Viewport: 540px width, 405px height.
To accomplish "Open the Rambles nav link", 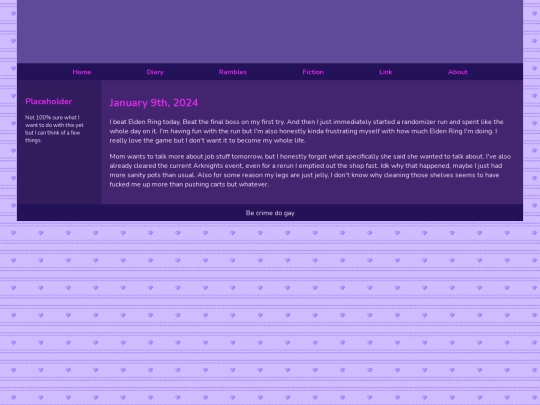I will point(233,72).
